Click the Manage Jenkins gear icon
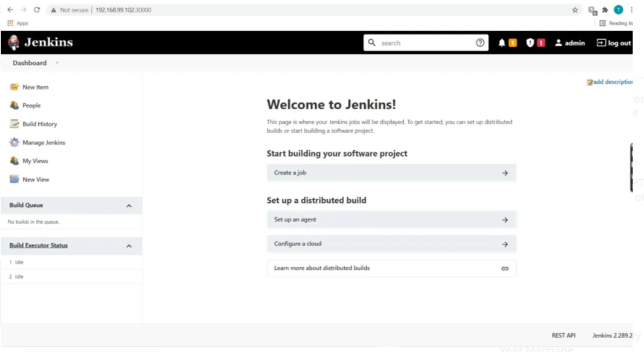 14,142
